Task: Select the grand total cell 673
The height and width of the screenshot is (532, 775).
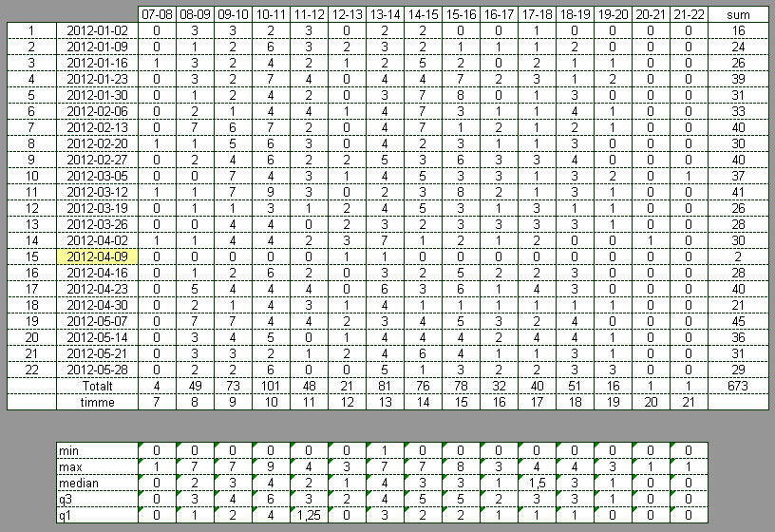Action: (x=738, y=386)
